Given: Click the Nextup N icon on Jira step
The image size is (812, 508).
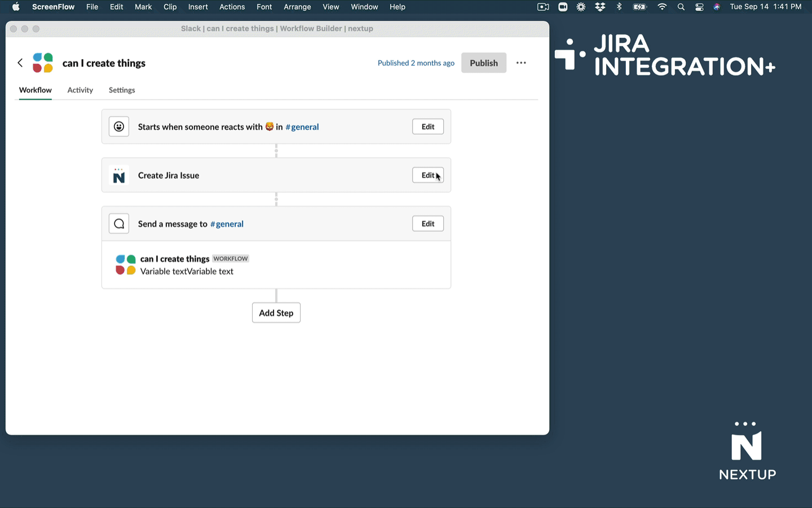Looking at the screenshot, I should click(119, 175).
